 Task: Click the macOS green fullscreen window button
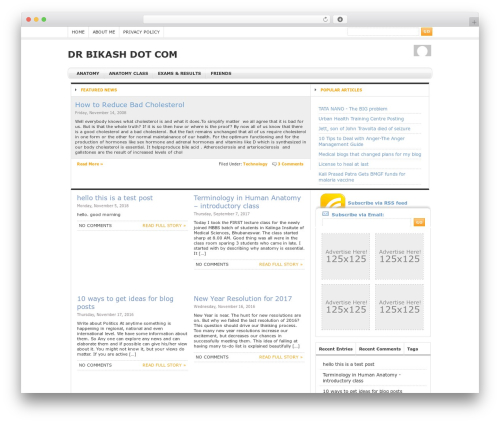click(44, 19)
